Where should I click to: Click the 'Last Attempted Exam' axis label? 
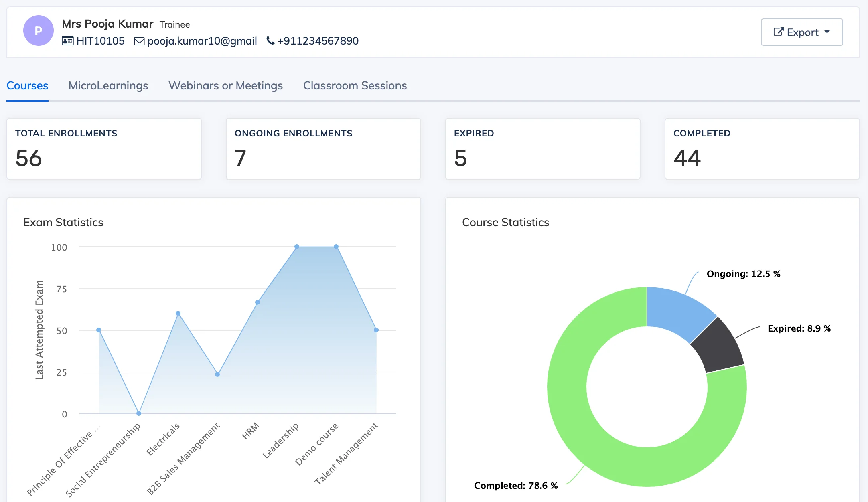tap(39, 330)
